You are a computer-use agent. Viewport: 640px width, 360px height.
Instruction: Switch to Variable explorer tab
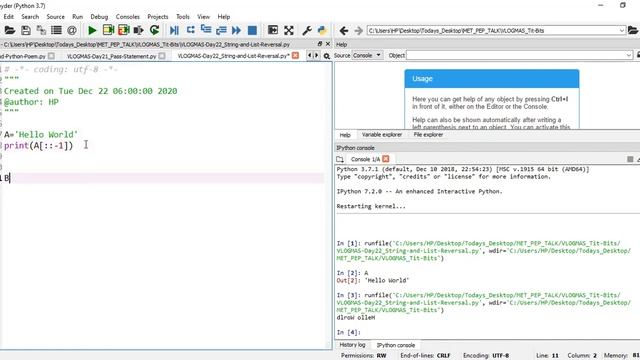tap(382, 135)
